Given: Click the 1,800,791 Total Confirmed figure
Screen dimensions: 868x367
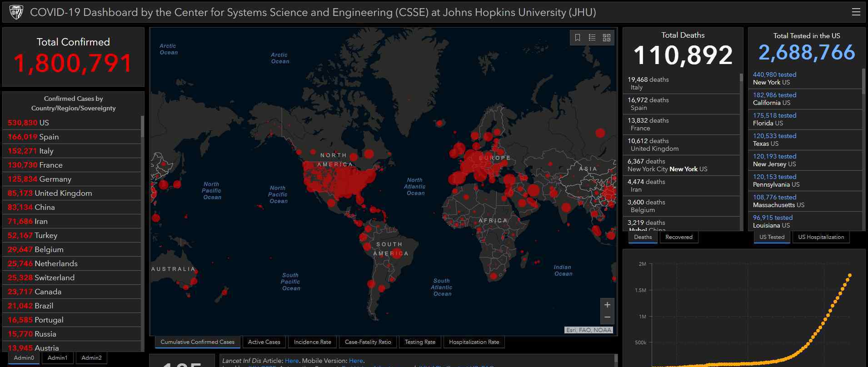Looking at the screenshot, I should tap(73, 63).
